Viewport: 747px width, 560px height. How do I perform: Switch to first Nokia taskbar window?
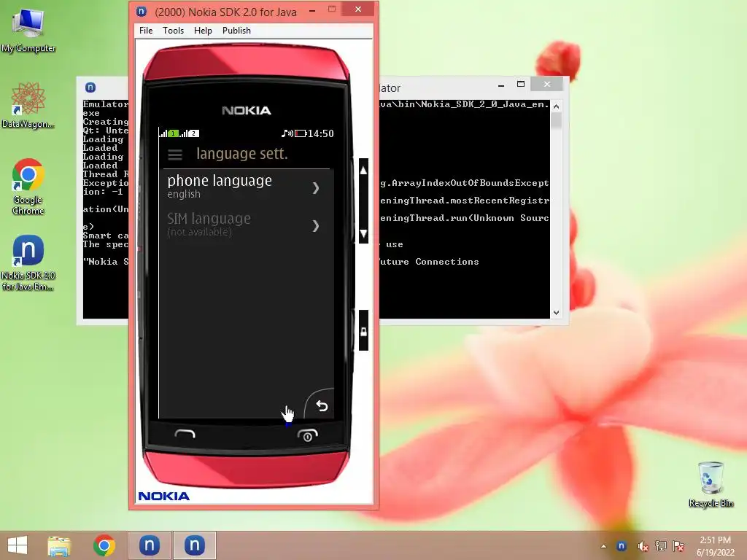coord(149,545)
